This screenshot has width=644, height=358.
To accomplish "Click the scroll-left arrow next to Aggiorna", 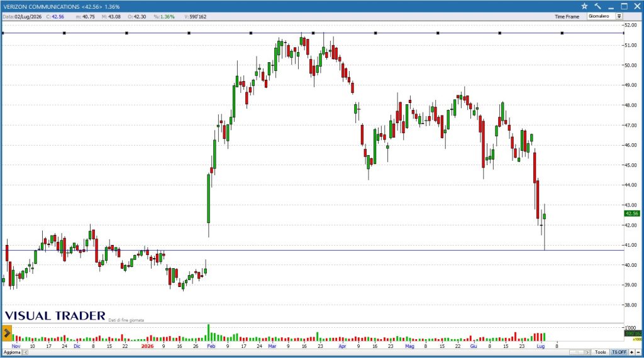I will [x=25, y=352].
